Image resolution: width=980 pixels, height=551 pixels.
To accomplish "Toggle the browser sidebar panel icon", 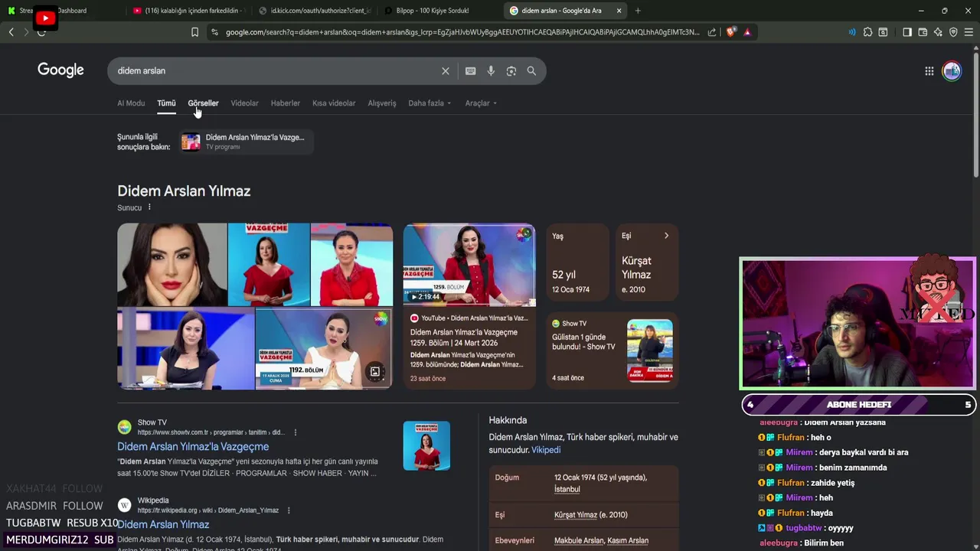I will (x=907, y=32).
